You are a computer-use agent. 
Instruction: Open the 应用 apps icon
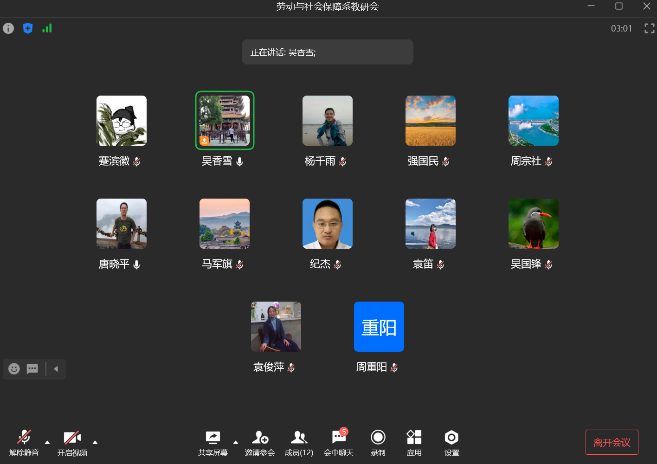tap(414, 438)
